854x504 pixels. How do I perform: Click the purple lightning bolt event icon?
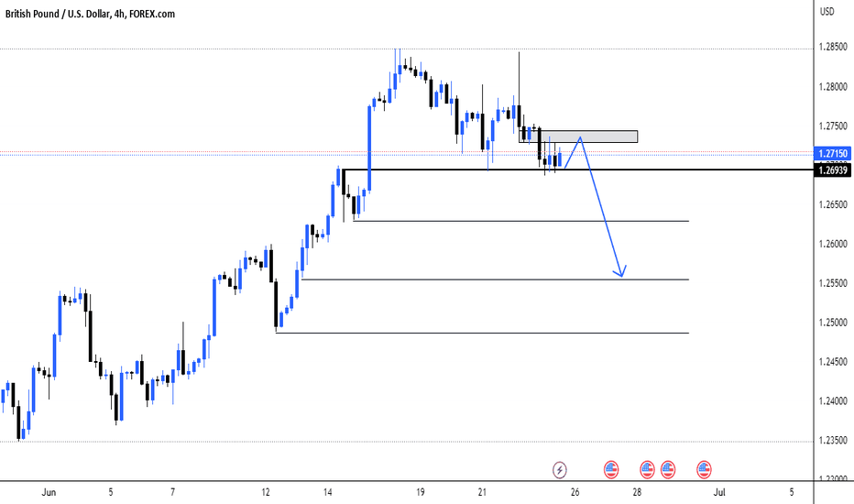559,469
